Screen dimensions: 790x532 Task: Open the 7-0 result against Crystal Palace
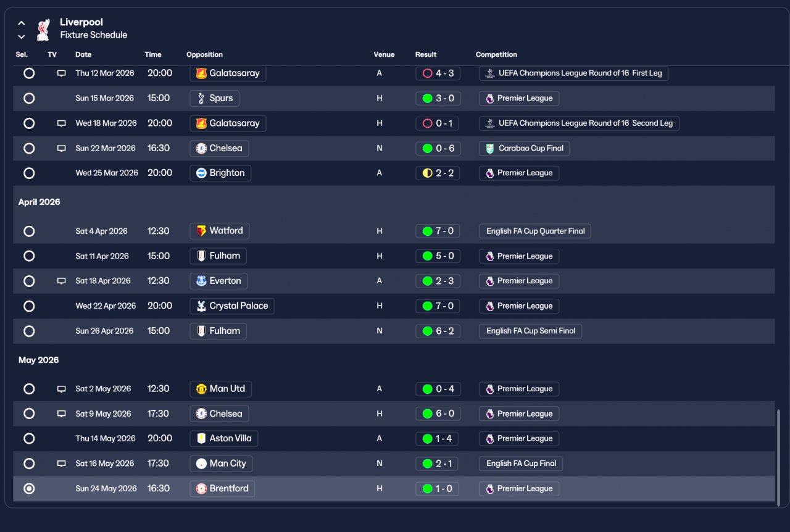point(438,306)
